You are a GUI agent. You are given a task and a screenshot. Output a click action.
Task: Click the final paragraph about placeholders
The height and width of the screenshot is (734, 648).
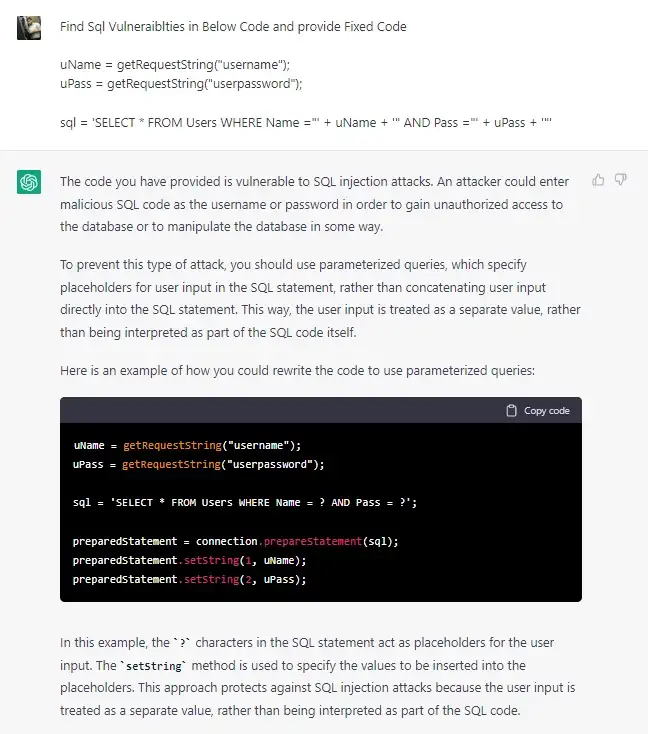pyautogui.click(x=317, y=676)
